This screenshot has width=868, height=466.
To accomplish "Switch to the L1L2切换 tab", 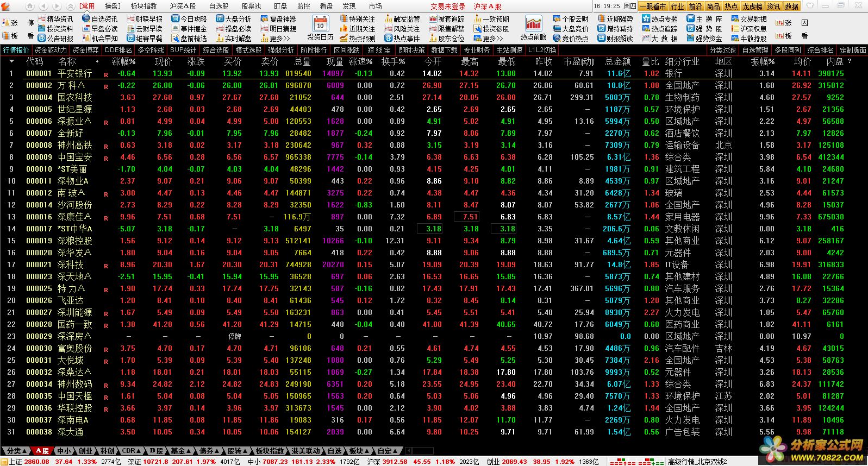I will (542, 50).
